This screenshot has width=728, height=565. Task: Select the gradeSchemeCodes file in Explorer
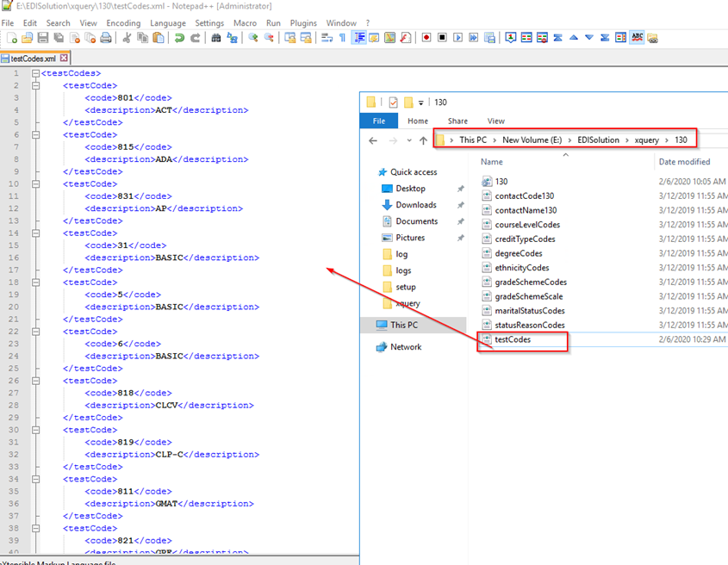(531, 282)
